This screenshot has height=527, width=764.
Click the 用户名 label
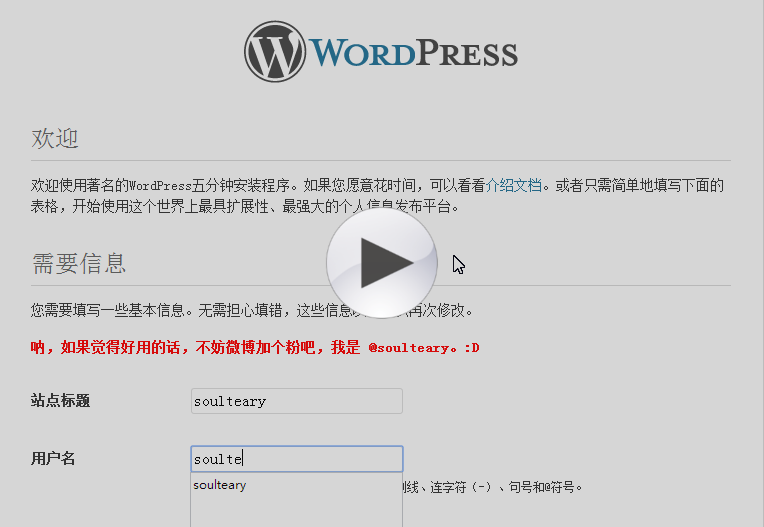(53, 458)
